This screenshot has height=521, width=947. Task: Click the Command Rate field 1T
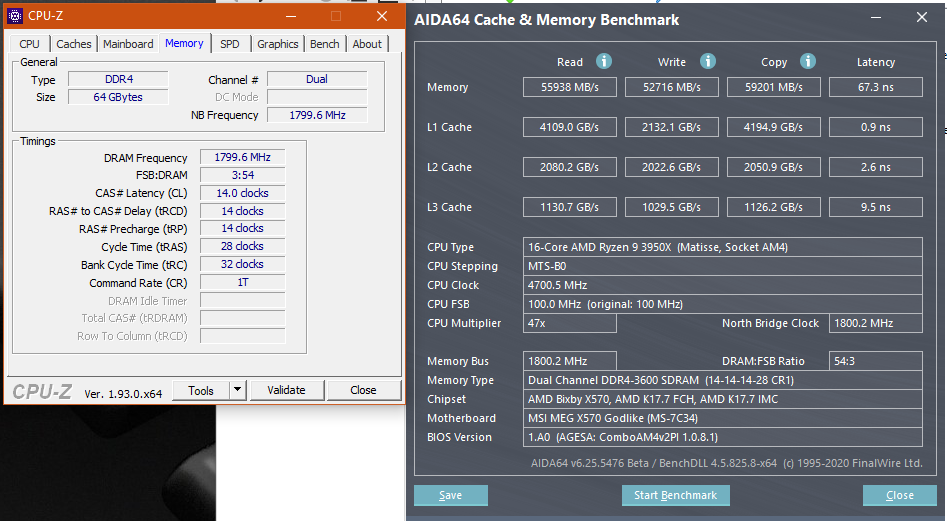pyautogui.click(x=242, y=283)
